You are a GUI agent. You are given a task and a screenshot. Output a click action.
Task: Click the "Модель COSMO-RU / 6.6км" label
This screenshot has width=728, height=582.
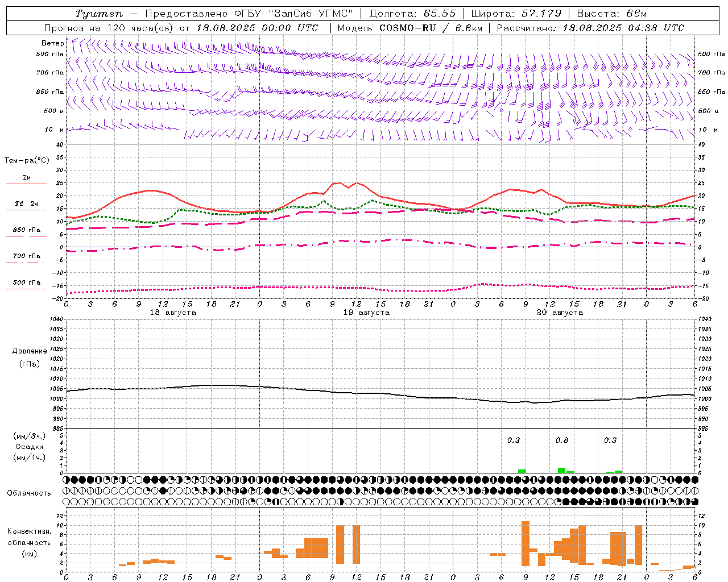click(410, 28)
